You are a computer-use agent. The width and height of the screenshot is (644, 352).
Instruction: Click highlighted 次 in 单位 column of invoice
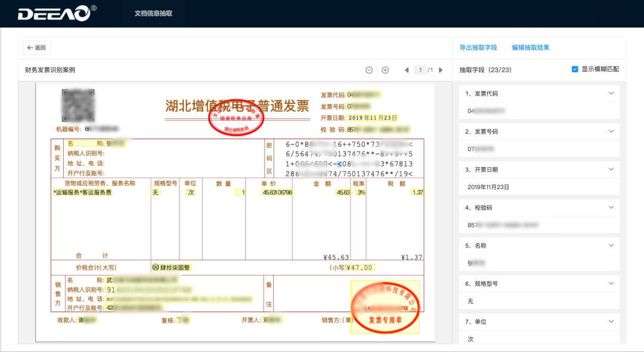pos(191,192)
